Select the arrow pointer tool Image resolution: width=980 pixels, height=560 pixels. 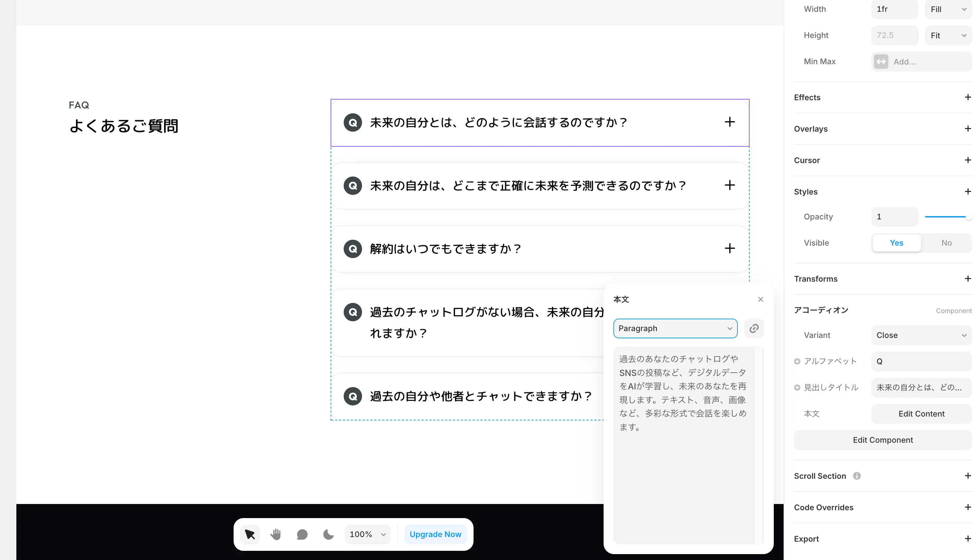tap(250, 534)
